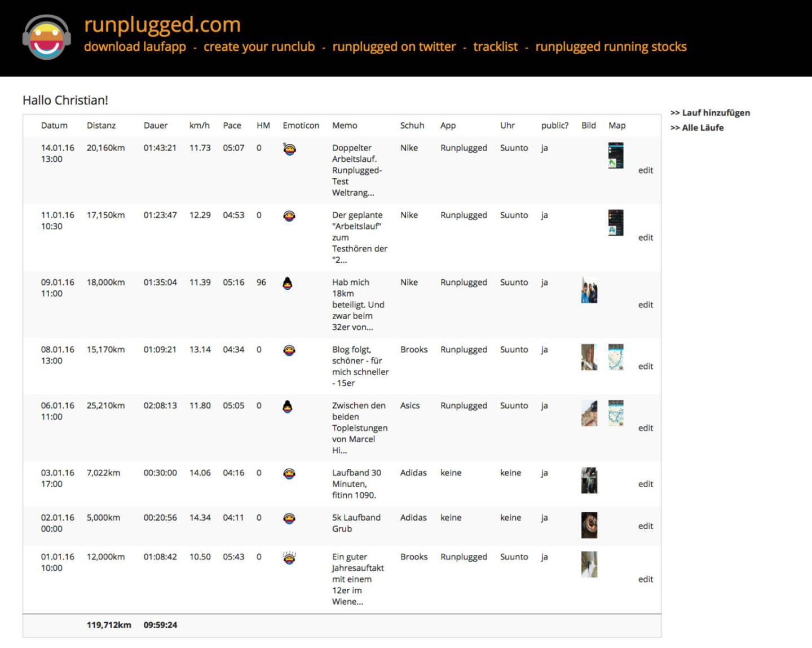Open map thumbnail for the 06.01.16 run
The image size is (812, 648).
[x=616, y=413]
